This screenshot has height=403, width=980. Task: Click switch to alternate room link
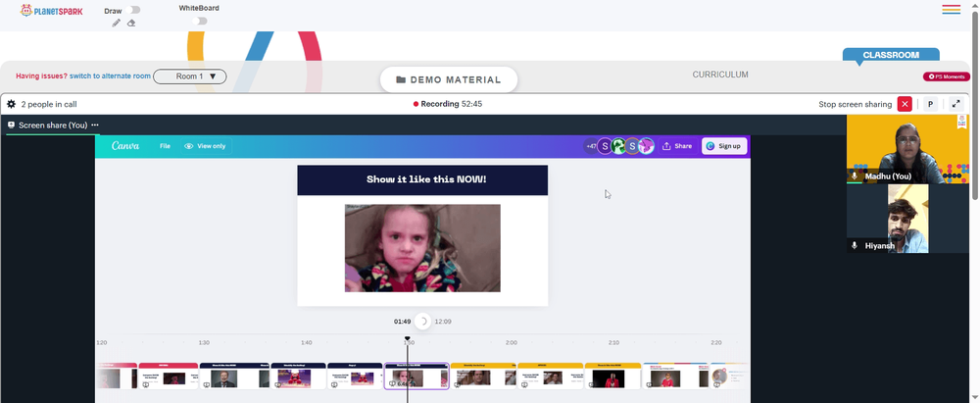pos(110,76)
